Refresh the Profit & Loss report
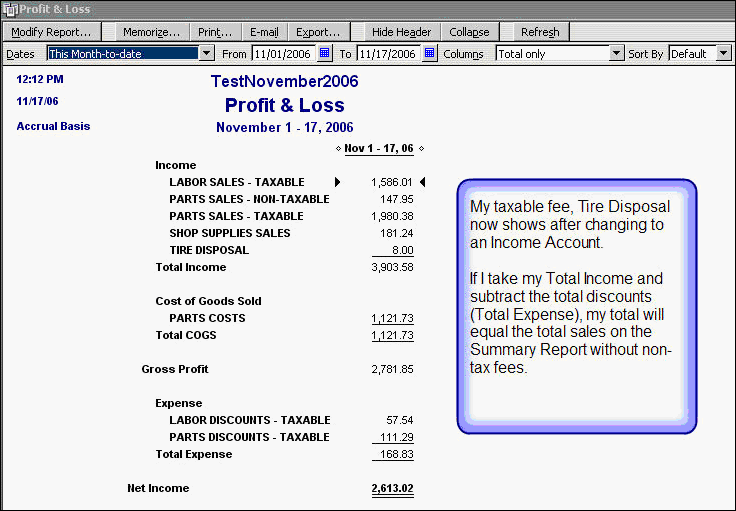 [x=540, y=32]
